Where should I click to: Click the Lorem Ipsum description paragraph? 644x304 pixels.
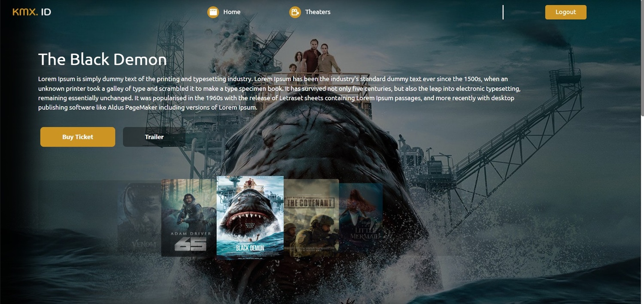coord(279,93)
